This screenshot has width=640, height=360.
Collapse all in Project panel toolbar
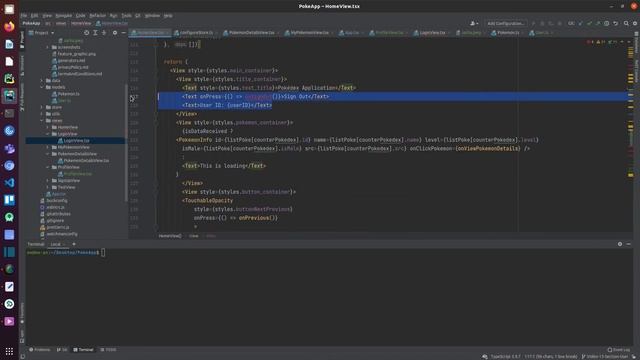point(104,33)
